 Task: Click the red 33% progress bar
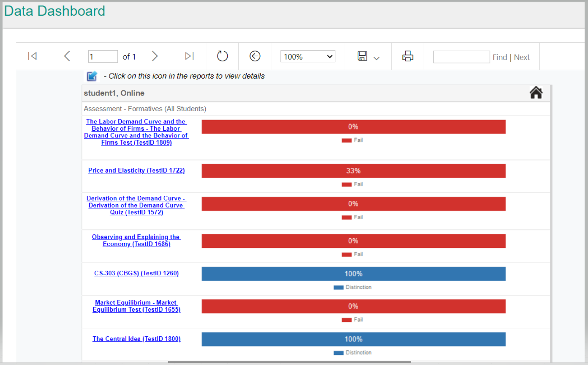click(353, 171)
